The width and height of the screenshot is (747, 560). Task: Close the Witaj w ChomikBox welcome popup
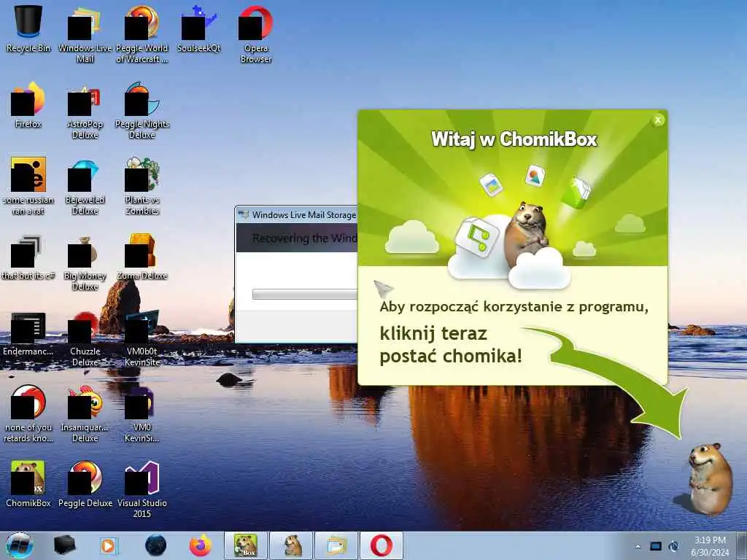pyautogui.click(x=658, y=120)
